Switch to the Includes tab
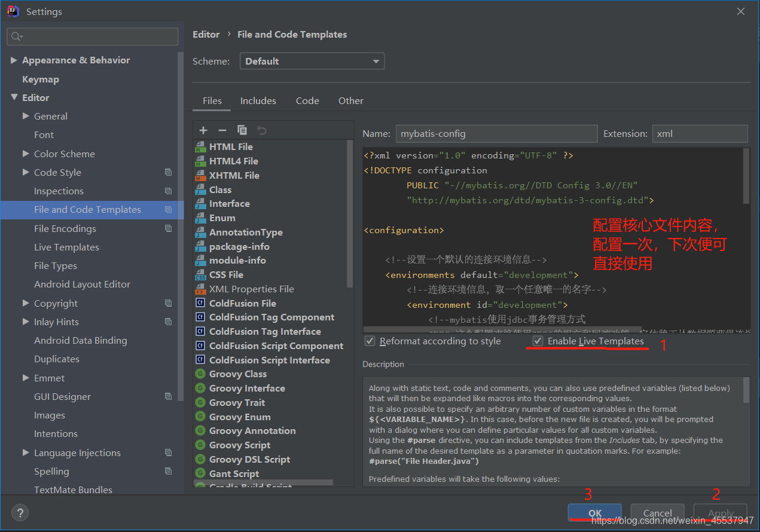The image size is (760, 532). point(258,100)
